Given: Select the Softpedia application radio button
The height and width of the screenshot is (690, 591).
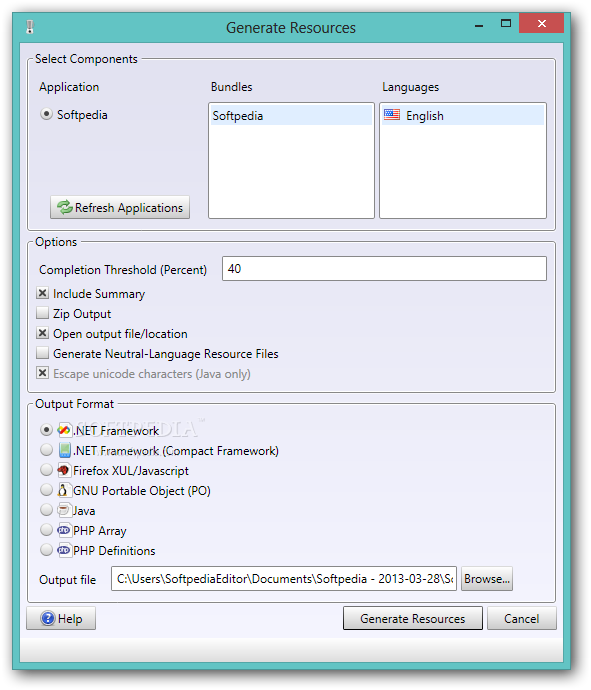Looking at the screenshot, I should click(46, 114).
